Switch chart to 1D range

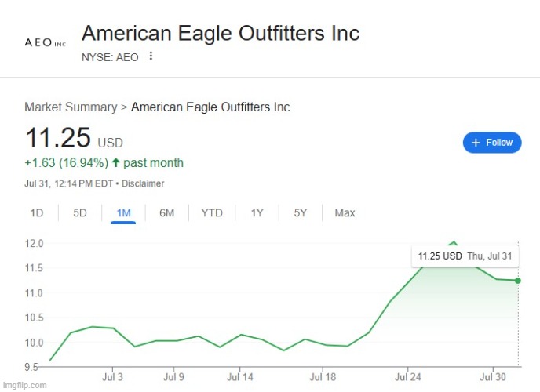(37, 212)
